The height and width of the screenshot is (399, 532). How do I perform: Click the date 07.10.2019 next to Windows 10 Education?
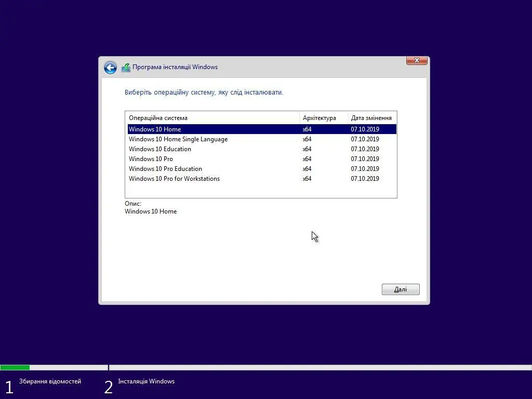[x=365, y=149]
